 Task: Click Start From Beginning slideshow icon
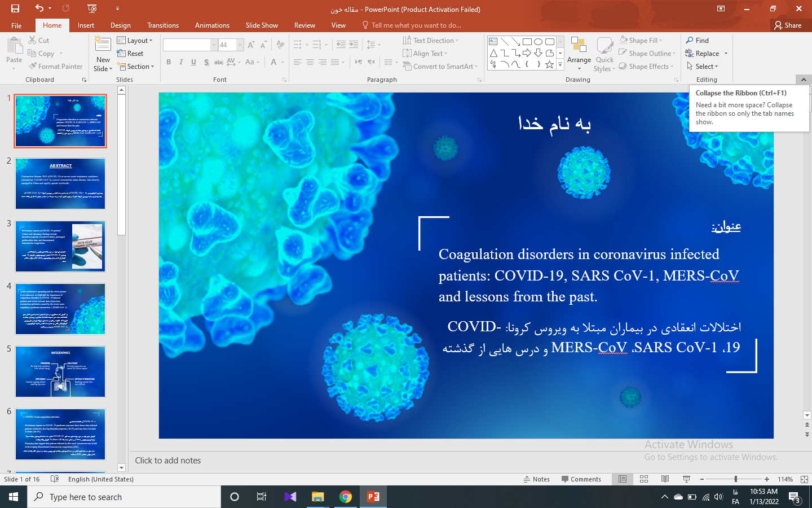tap(92, 8)
